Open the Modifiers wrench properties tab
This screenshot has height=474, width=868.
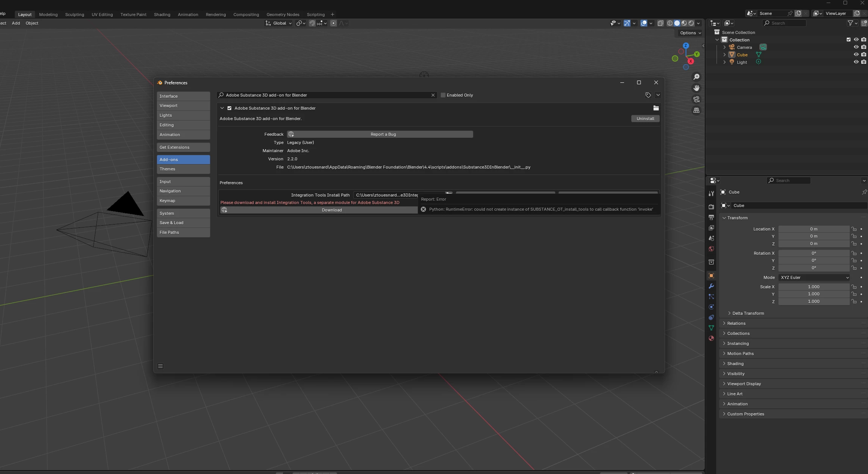[x=711, y=286]
